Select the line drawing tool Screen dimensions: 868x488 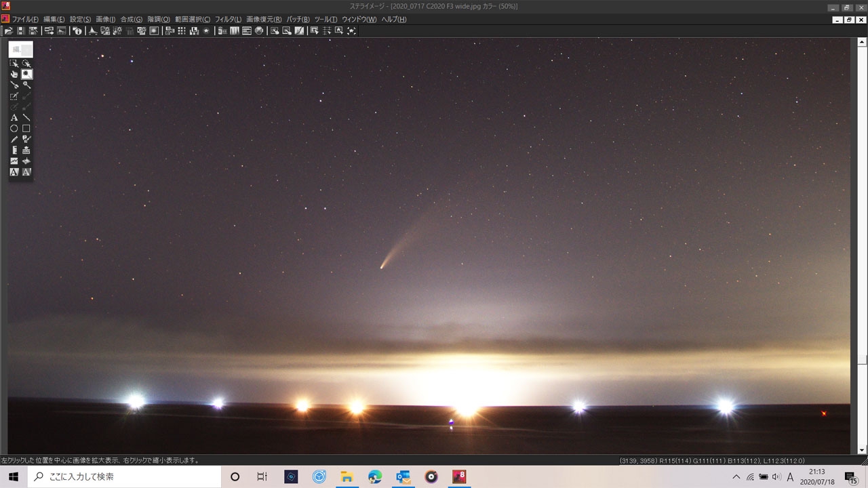[x=26, y=118]
